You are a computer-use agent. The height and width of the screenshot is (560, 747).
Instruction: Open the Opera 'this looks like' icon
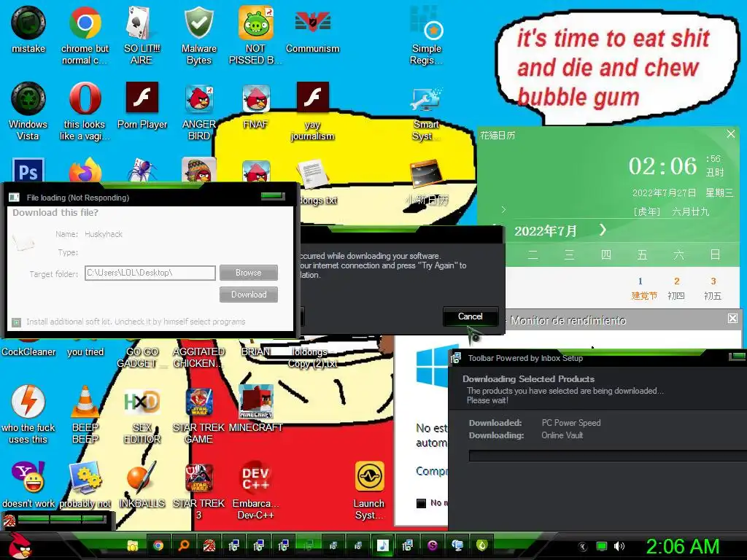tap(85, 111)
